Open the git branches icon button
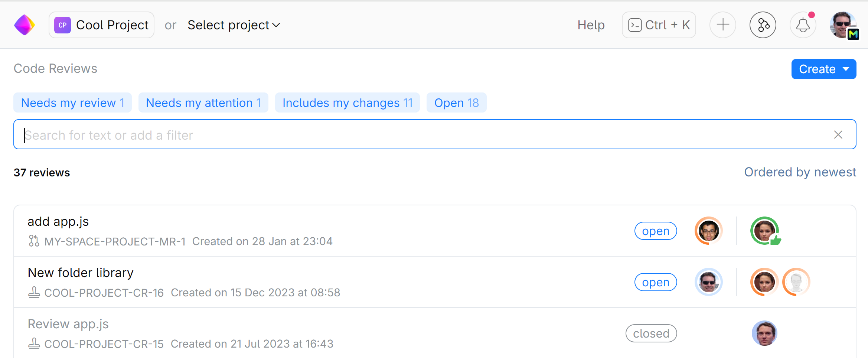 pyautogui.click(x=763, y=25)
